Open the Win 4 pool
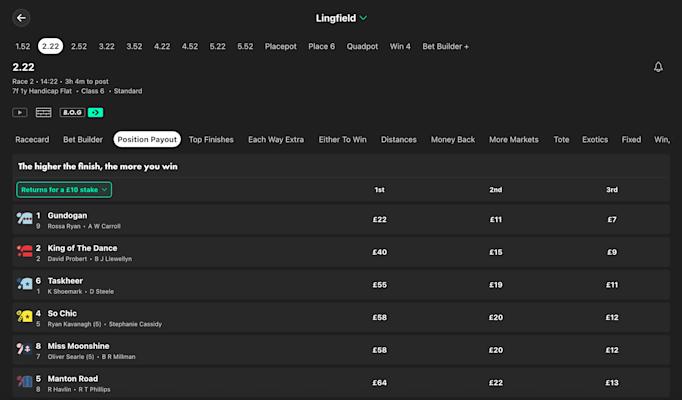This screenshot has height=400, width=682. coord(400,46)
